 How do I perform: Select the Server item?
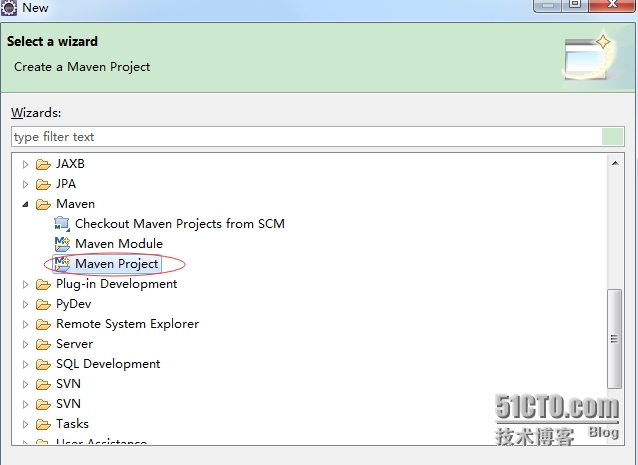(74, 344)
